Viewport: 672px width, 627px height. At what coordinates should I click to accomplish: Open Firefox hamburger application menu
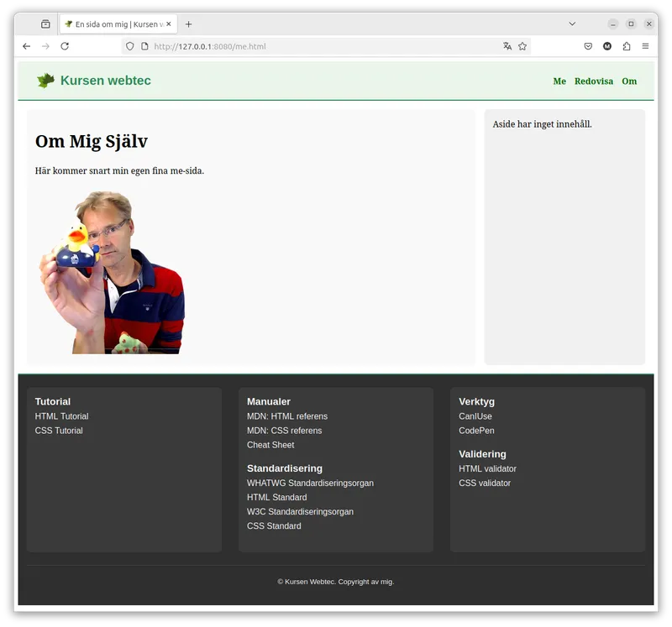coord(645,46)
